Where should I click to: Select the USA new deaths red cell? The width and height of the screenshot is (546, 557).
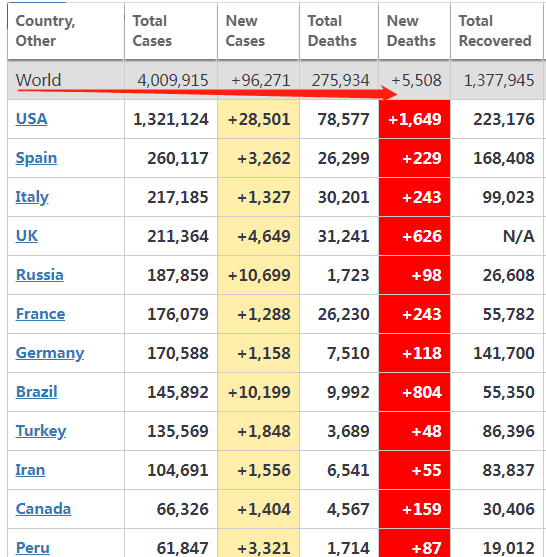pos(415,119)
